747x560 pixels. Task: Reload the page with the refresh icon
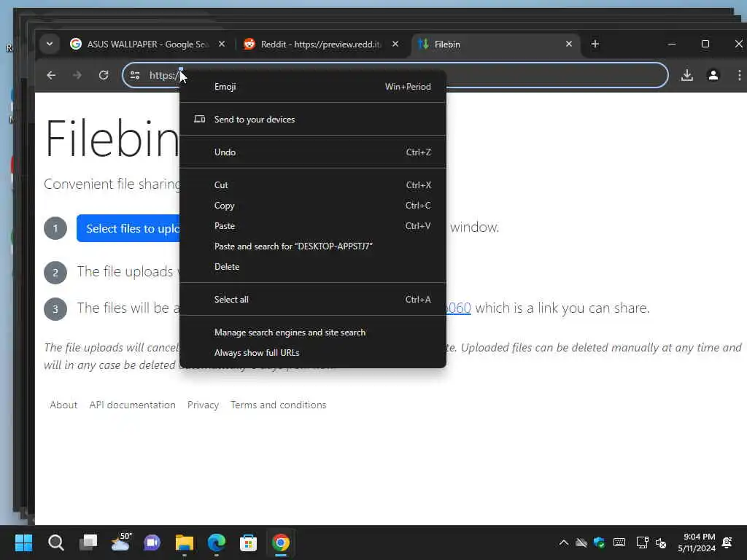point(104,75)
